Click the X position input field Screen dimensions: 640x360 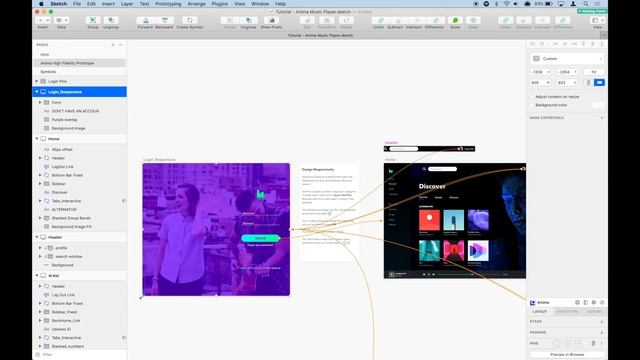(x=540, y=72)
